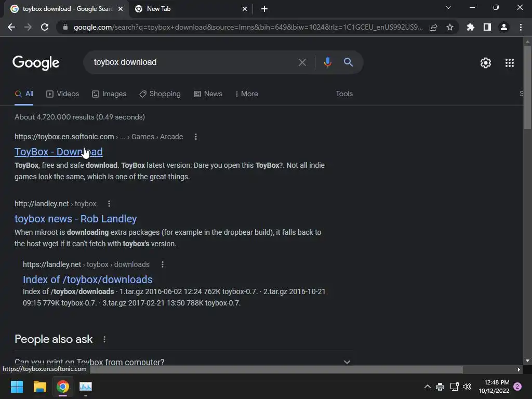
Task: Reload the current page
Action: tap(45, 27)
